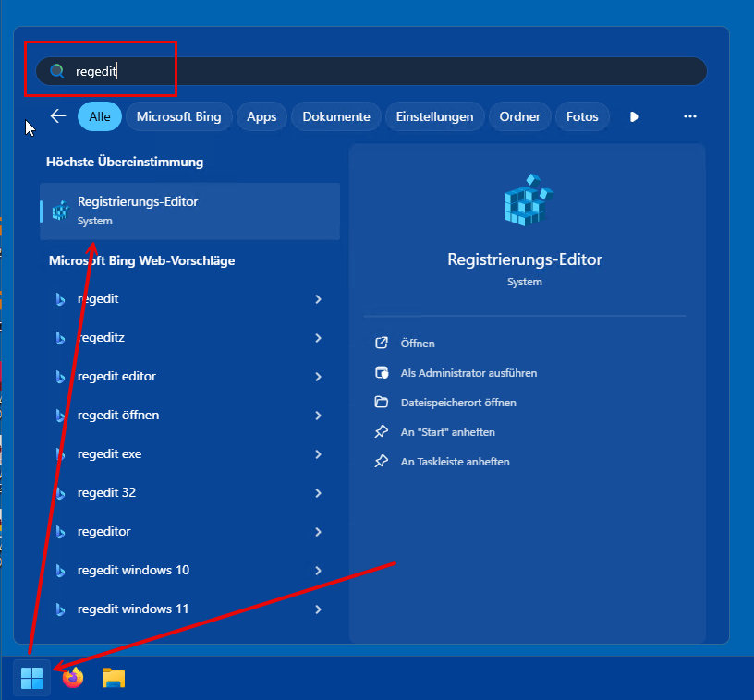The width and height of the screenshot is (754, 700).
Task: Switch to the Dokumente filter
Action: tap(335, 116)
